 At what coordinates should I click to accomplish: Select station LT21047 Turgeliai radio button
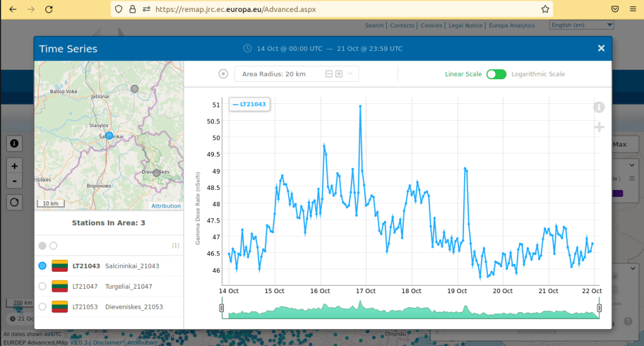tap(42, 286)
